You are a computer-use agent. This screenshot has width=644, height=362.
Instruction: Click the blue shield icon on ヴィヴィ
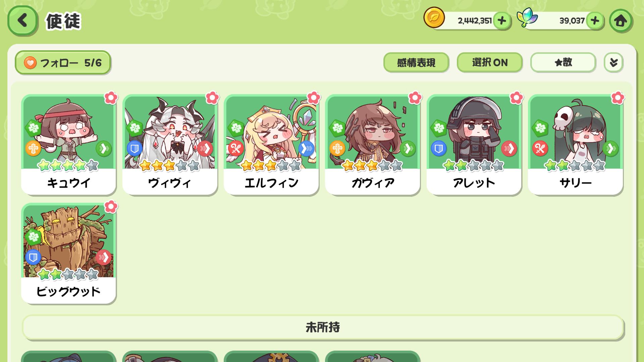(135, 148)
